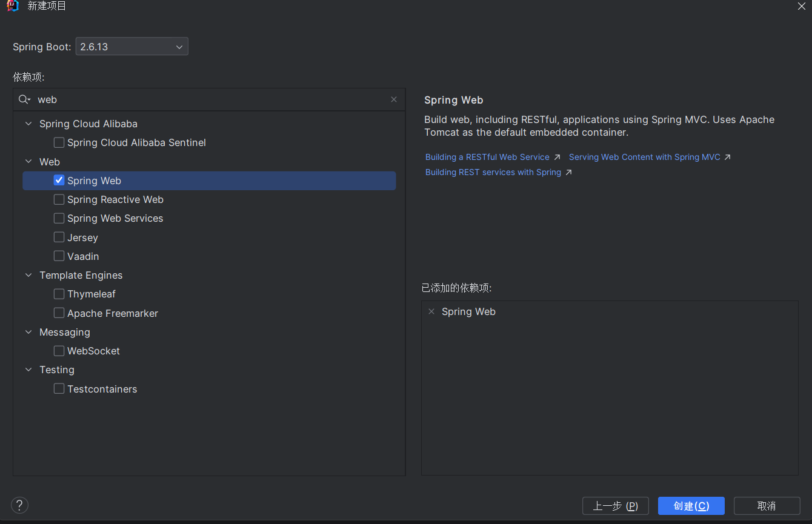Close the new project dialog window
Image resolution: width=812 pixels, height=524 pixels.
pos(800,6)
